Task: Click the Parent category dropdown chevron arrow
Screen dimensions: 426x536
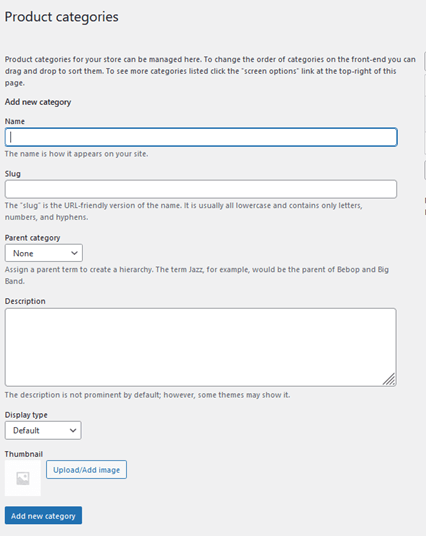Action: [74, 253]
